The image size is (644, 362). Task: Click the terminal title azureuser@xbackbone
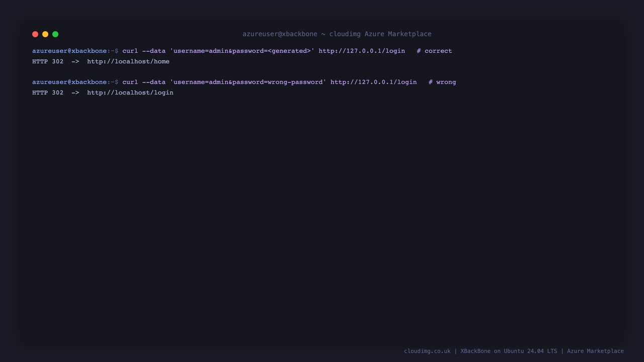280,34
